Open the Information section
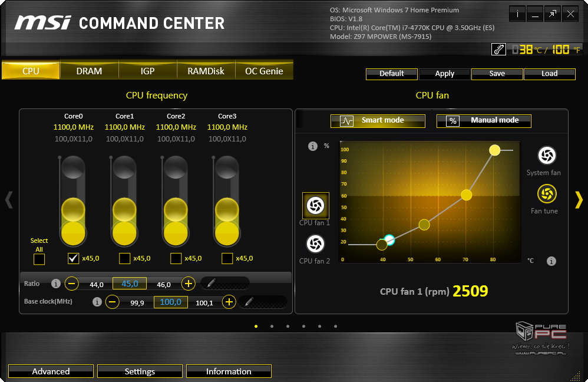The image size is (588, 382). pyautogui.click(x=229, y=371)
